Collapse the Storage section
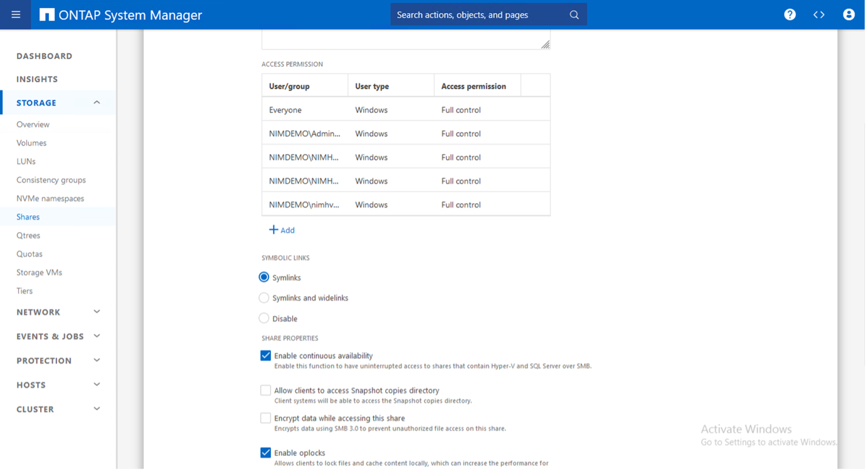The width and height of the screenshot is (868, 471). click(x=97, y=102)
